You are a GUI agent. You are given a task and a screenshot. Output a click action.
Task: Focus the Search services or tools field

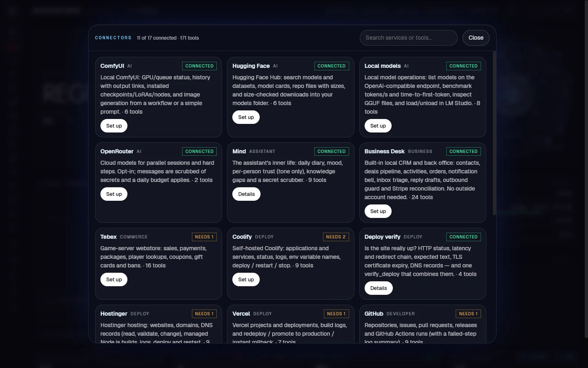(x=408, y=38)
